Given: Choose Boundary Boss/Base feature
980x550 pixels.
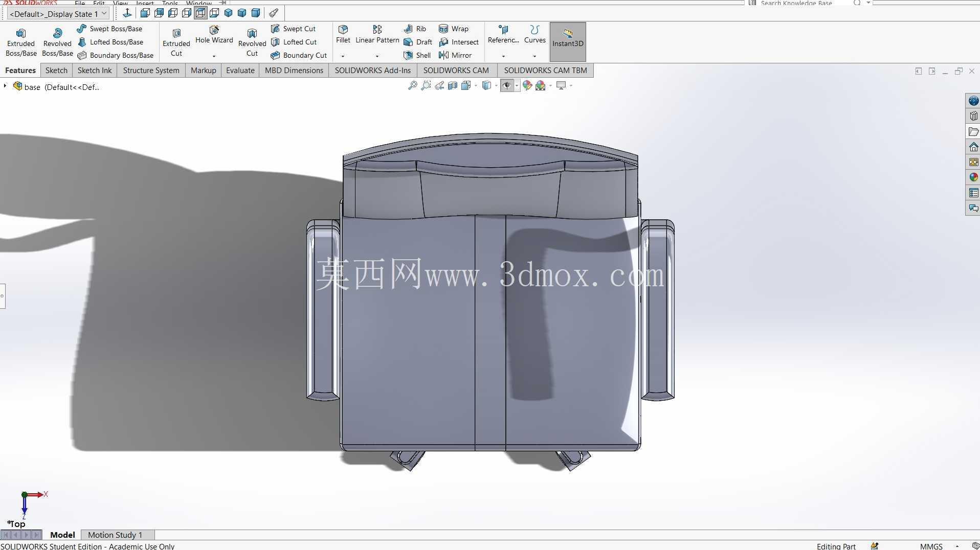Looking at the screenshot, I should click(x=115, y=55).
